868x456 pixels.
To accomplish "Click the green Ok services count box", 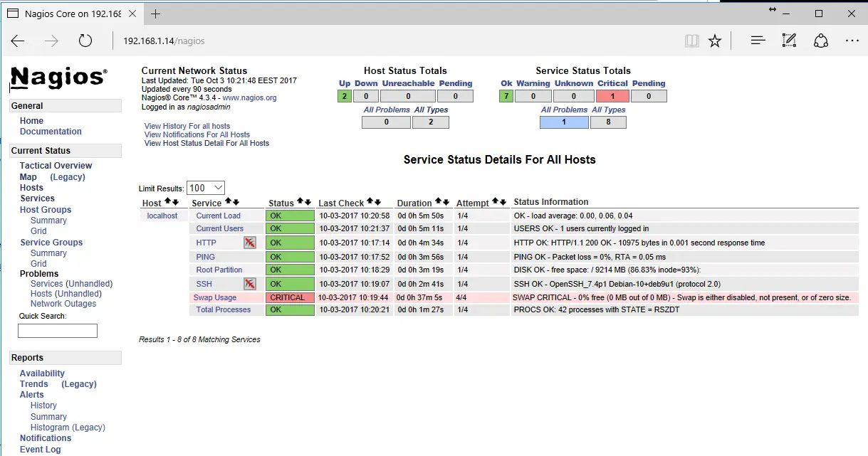I will (x=506, y=96).
